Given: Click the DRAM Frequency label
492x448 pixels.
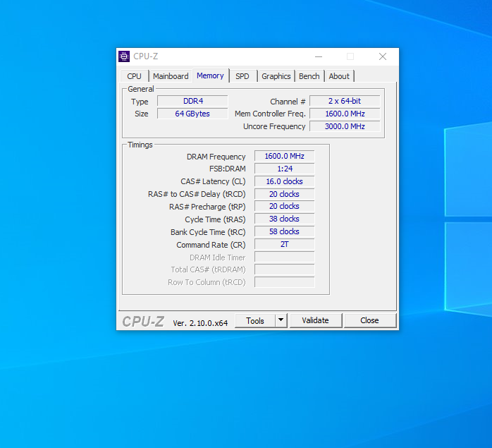Looking at the screenshot, I should click(x=216, y=157).
